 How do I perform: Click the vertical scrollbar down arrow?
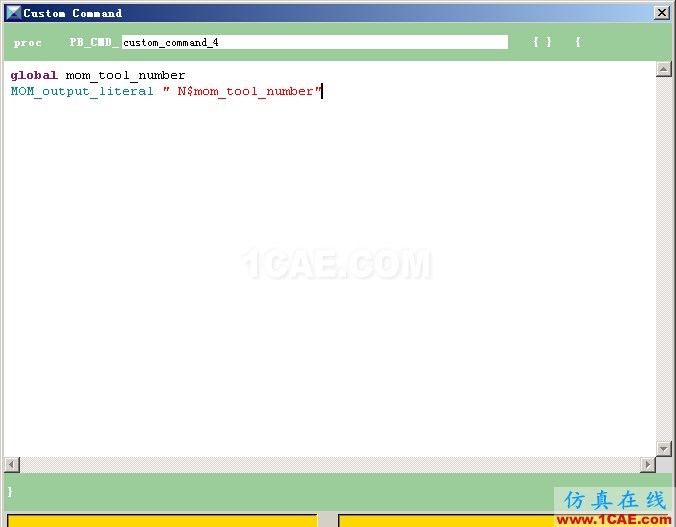(x=663, y=449)
